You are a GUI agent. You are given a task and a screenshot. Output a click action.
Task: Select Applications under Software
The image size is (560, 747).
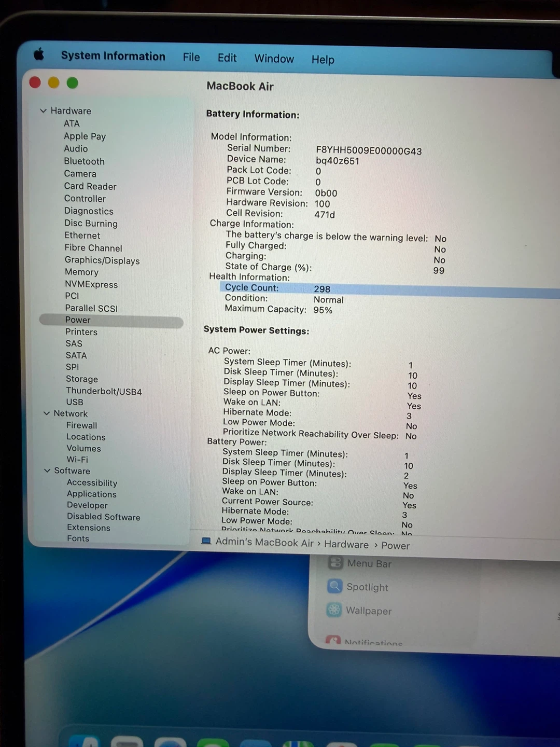point(92,494)
